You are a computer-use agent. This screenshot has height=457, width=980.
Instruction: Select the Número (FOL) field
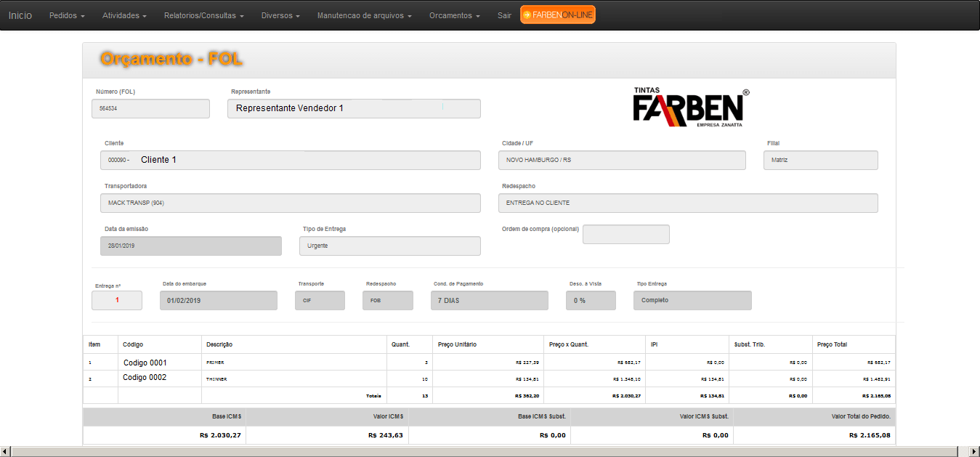coord(150,108)
